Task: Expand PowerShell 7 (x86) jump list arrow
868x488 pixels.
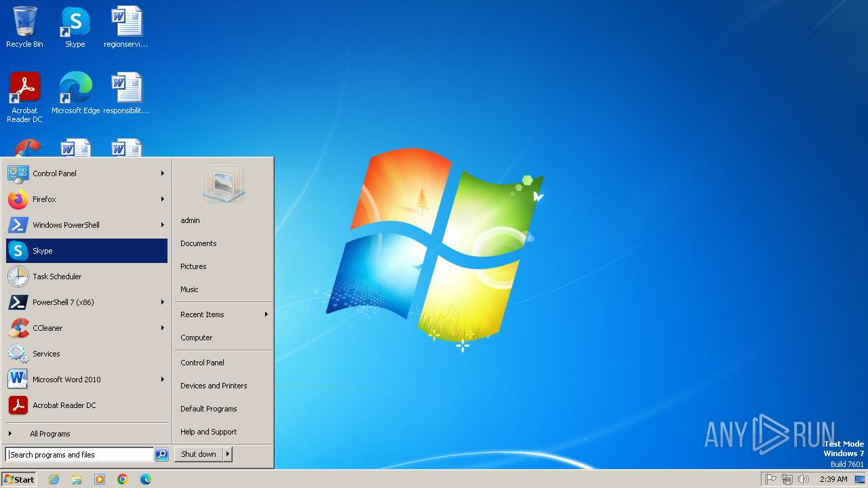Action: coord(163,302)
